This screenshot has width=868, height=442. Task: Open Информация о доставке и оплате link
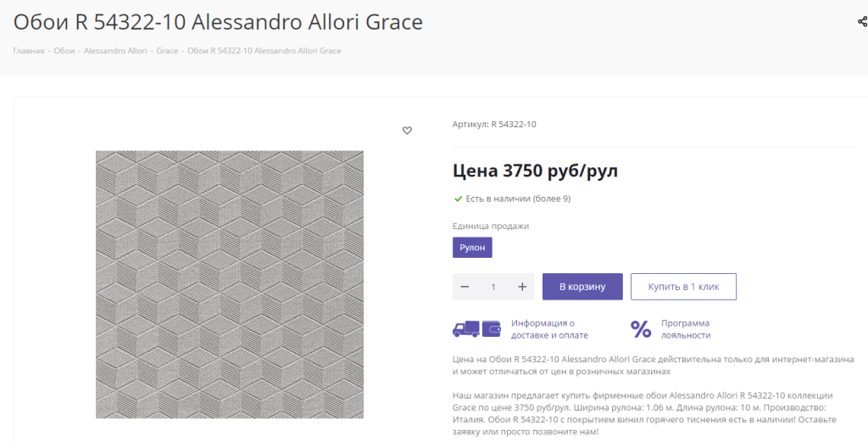(549, 329)
